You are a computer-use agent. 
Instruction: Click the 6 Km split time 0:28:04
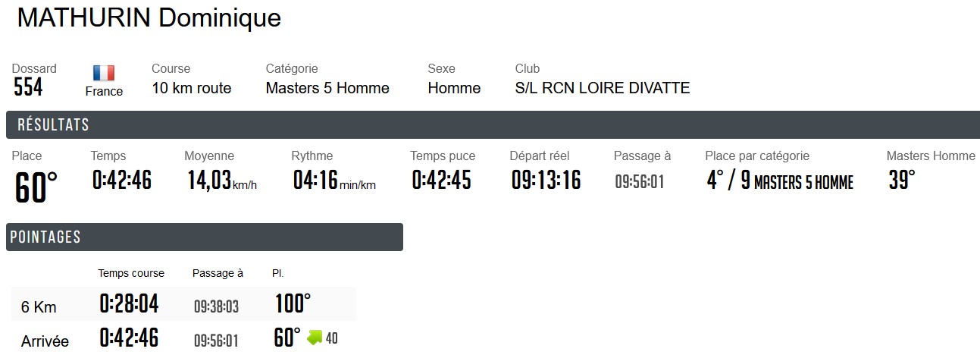tap(129, 304)
